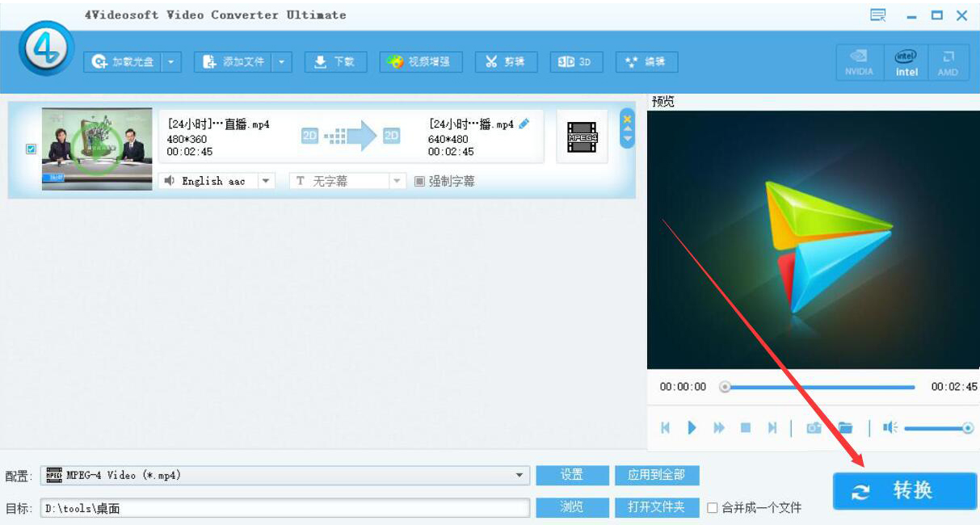
Task: Select source filename [24小时]…直播.mp4
Action: [218, 124]
